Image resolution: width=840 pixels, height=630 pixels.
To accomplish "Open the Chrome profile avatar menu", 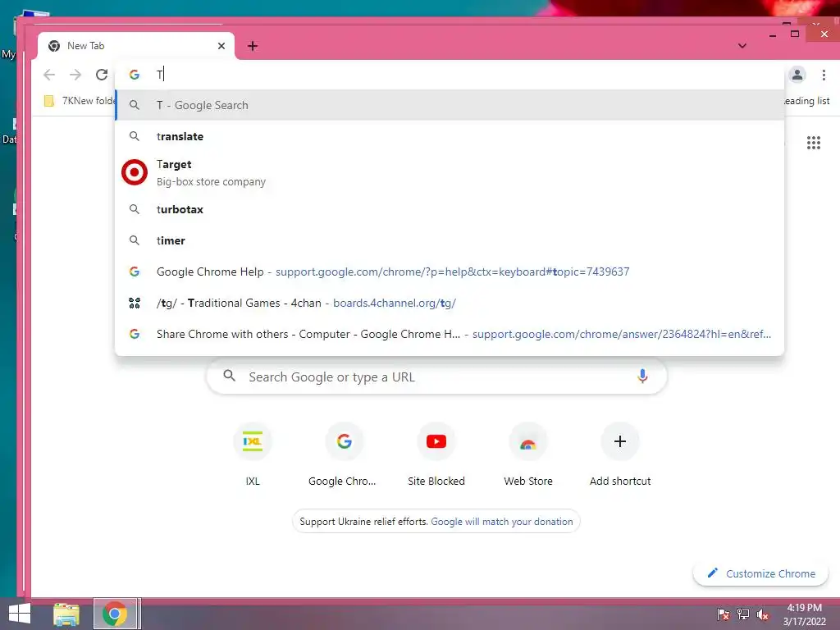I will (797, 75).
